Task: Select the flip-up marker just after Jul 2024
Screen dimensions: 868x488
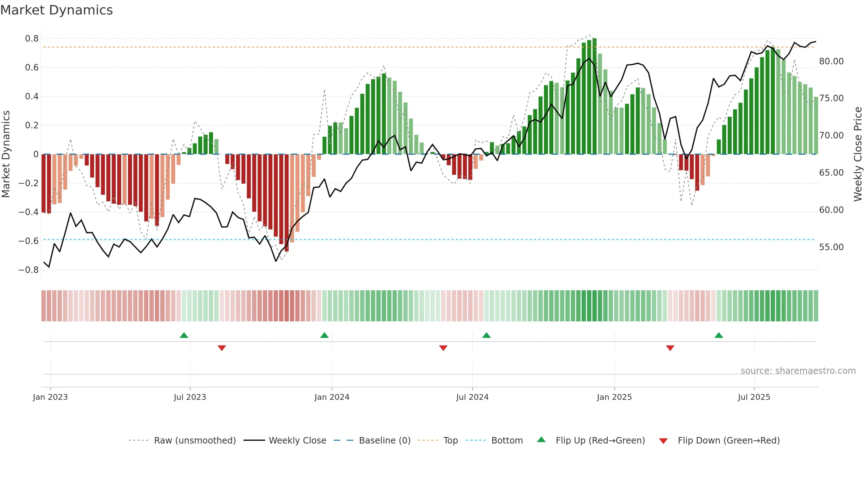Action: pyautogui.click(x=486, y=335)
